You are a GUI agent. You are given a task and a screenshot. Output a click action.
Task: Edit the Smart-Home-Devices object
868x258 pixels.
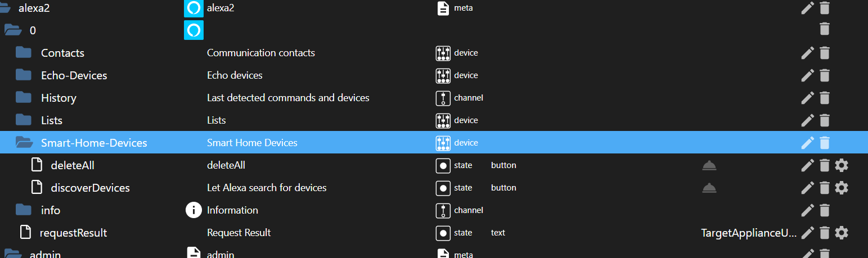click(x=807, y=143)
